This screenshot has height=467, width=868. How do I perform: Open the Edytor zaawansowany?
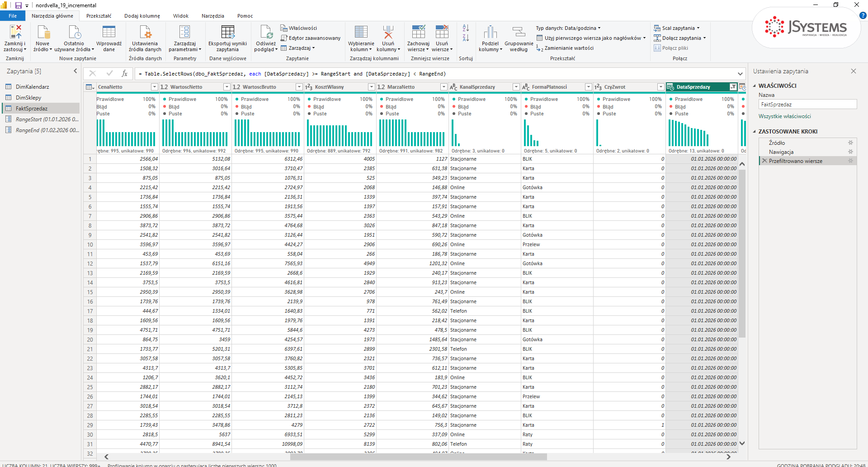pos(311,38)
